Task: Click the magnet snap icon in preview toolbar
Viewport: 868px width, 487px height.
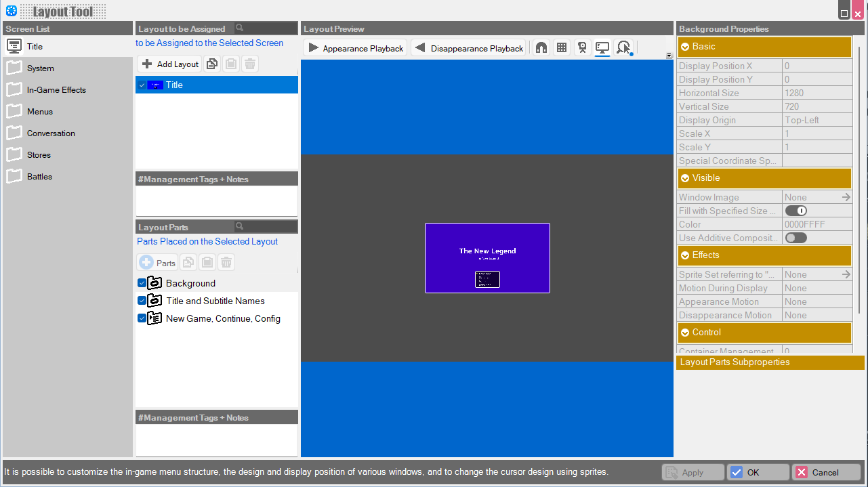Action: coord(541,48)
